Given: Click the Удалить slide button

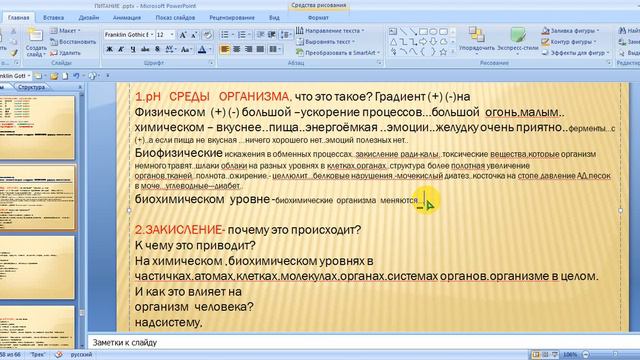Looking at the screenshot, I should tap(65, 53).
